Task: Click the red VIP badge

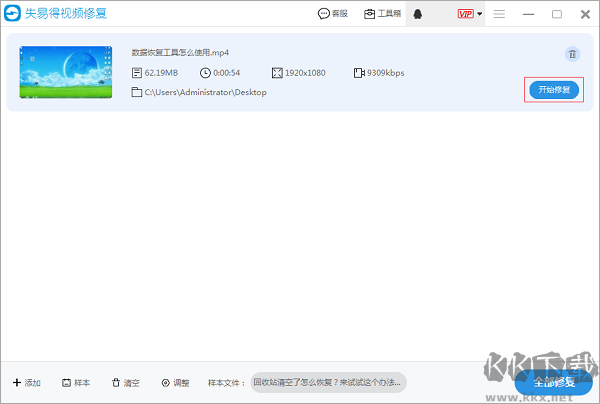Action: [466, 14]
